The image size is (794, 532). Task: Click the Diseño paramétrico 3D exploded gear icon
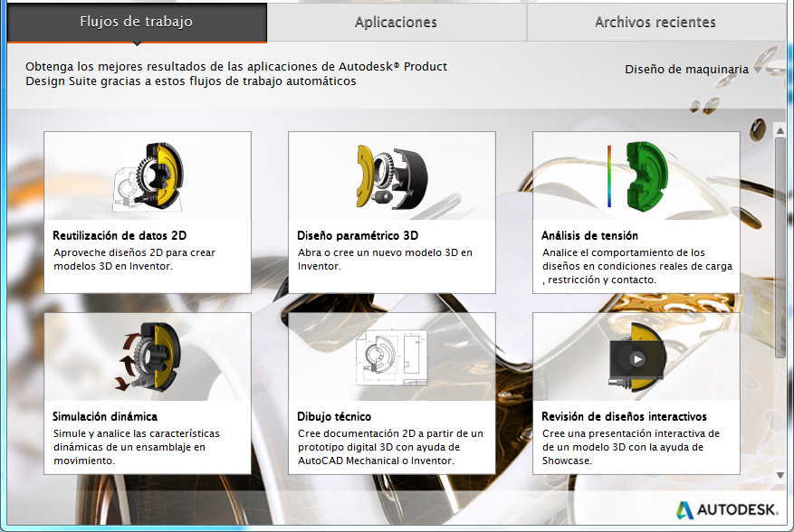(x=392, y=177)
